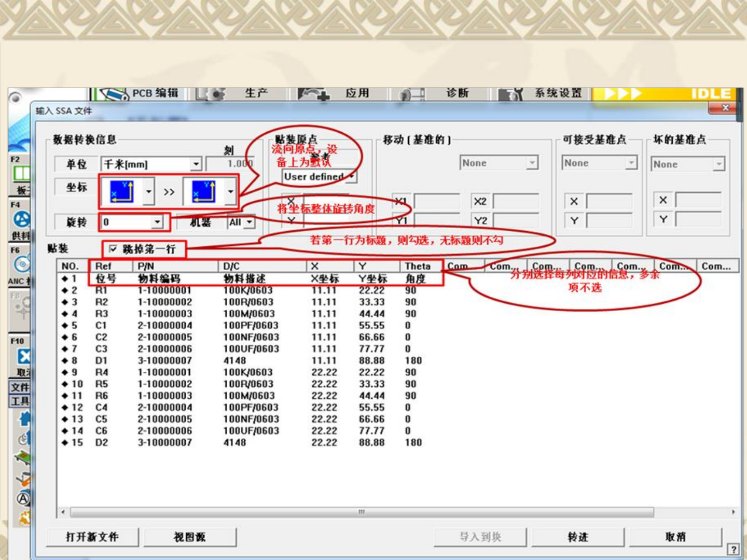Click the F6 disc icon in sidebar
The width and height of the screenshot is (747, 560).
22,264
